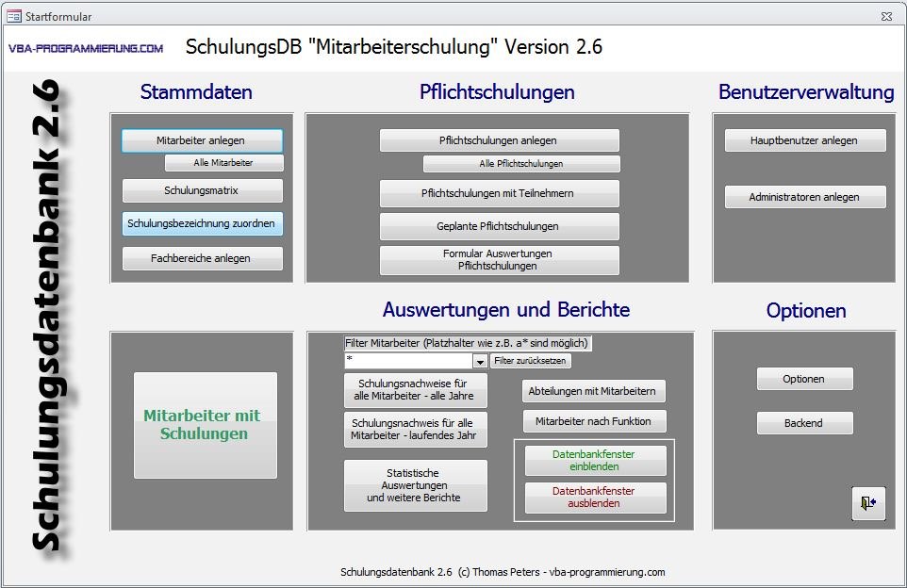Click Pflichtschulungen anlegen button
This screenshot has height=588, width=907.
[499, 140]
